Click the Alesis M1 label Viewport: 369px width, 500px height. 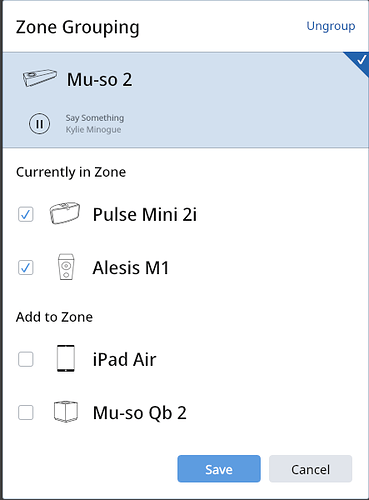click(131, 268)
